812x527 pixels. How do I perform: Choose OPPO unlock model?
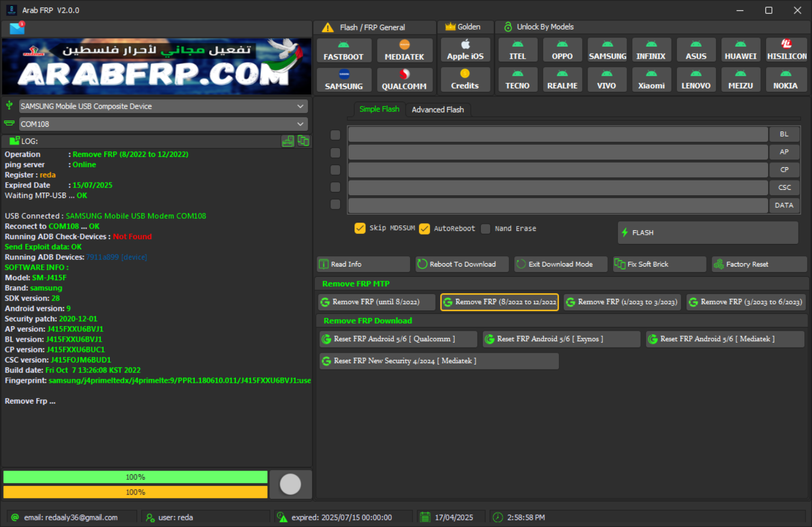[562, 50]
